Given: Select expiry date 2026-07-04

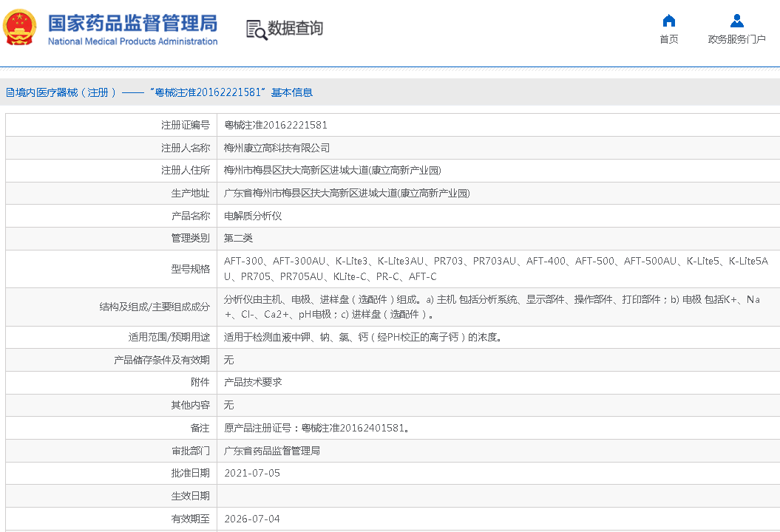Looking at the screenshot, I should (x=252, y=519).
